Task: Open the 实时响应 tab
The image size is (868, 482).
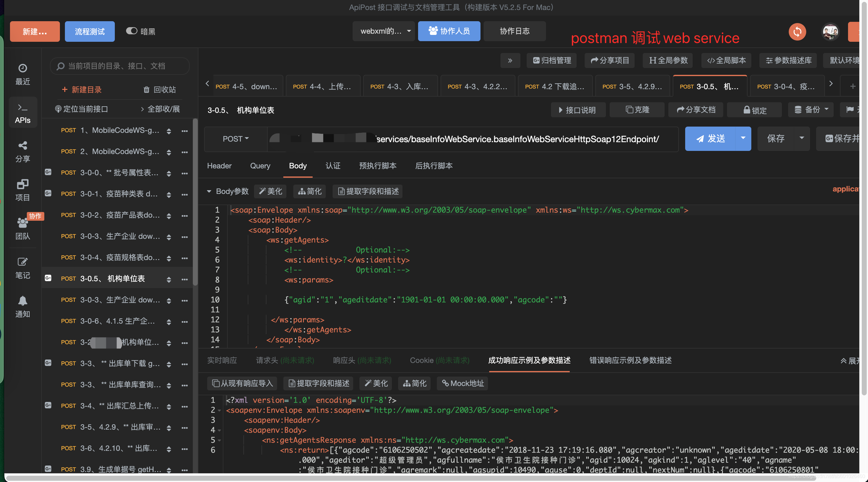Action: (222, 360)
